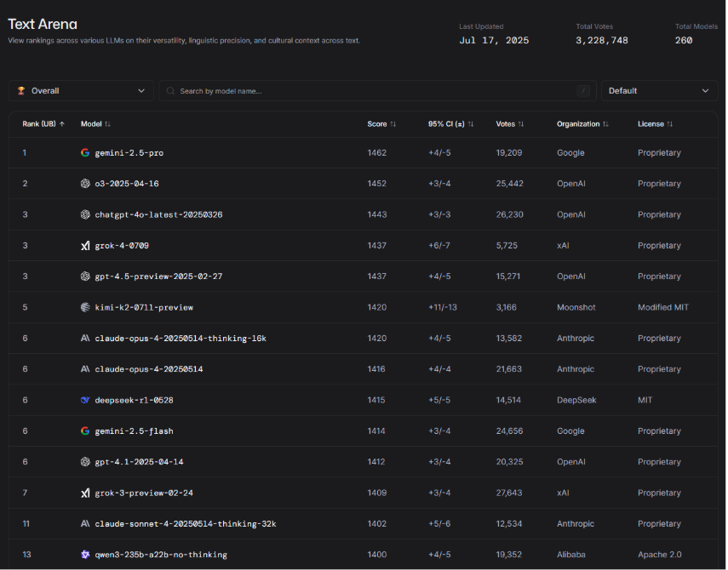
Task: Click the Moonshot logo beside kimi-k2-0711-preview
Action: pos(85,307)
